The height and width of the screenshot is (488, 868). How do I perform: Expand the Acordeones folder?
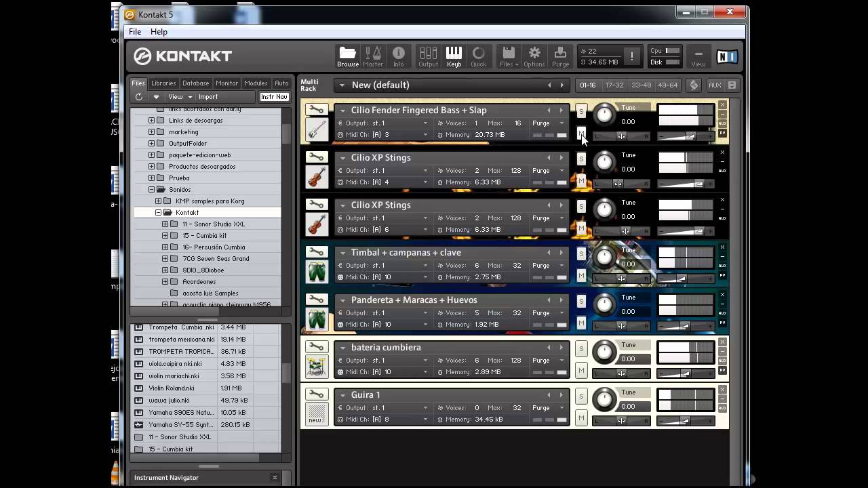pyautogui.click(x=165, y=282)
